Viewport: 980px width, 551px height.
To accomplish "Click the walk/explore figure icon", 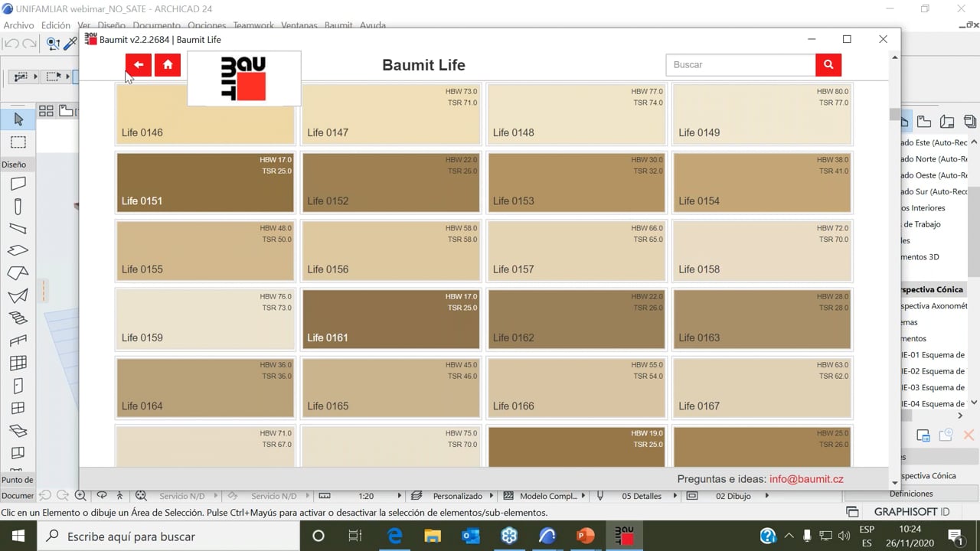I will tap(119, 496).
